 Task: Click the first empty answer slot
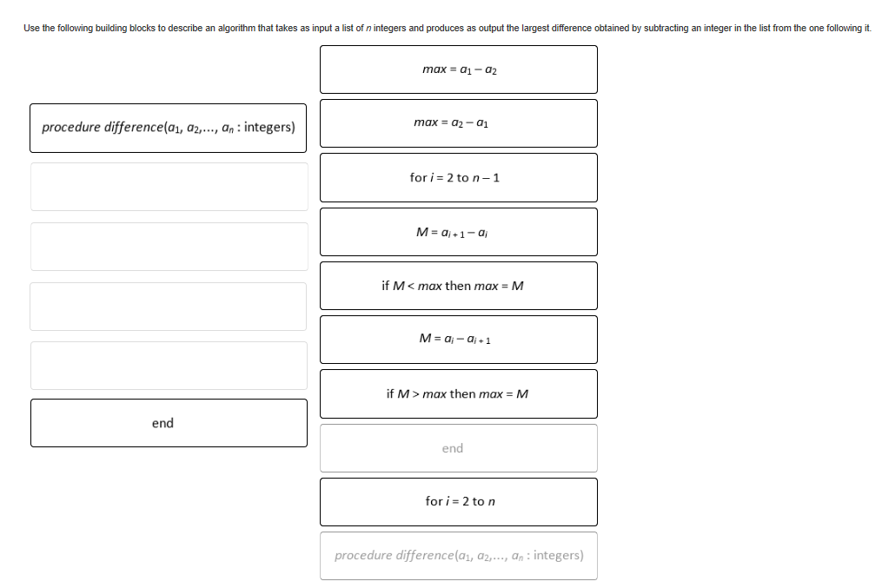click(x=169, y=186)
